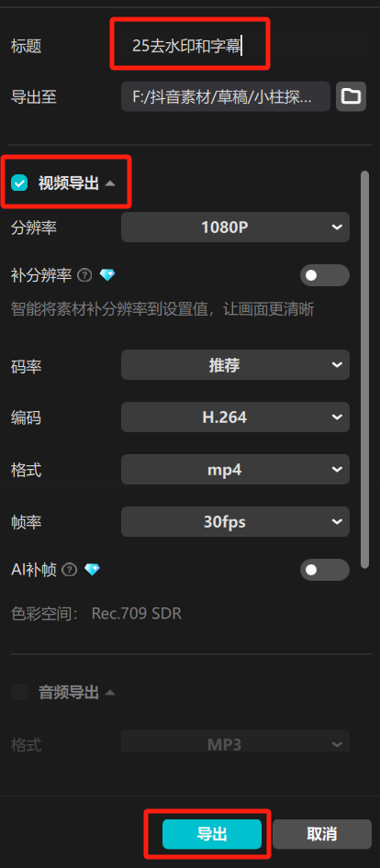Screen dimensions: 380x868
Task: Open the 分辨率 1080P dropdown
Action: (235, 227)
